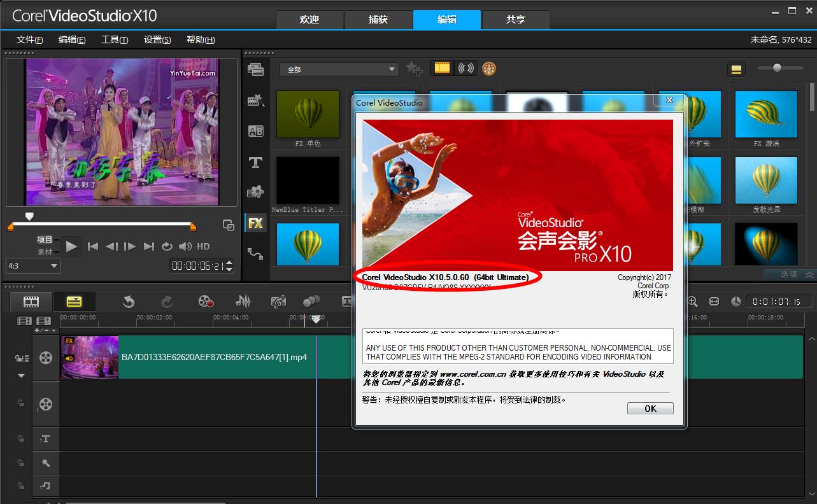The image size is (817, 504).
Task: Open the Instant Project library icon
Action: tap(255, 100)
